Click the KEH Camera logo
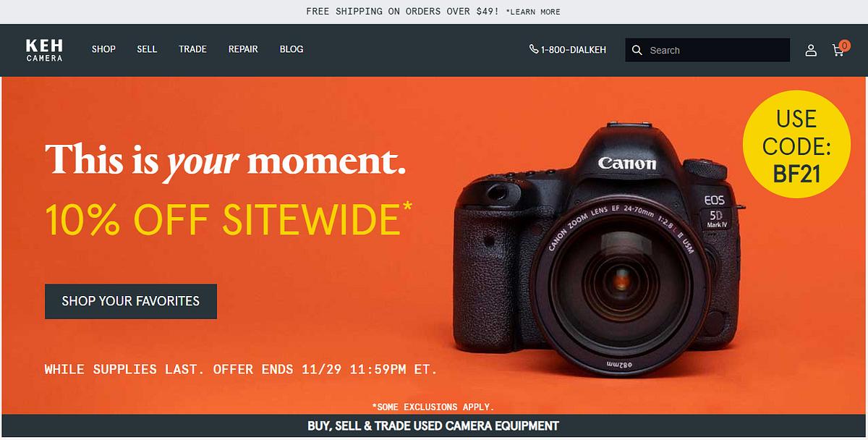Image resolution: width=868 pixels, height=440 pixels. (x=45, y=50)
